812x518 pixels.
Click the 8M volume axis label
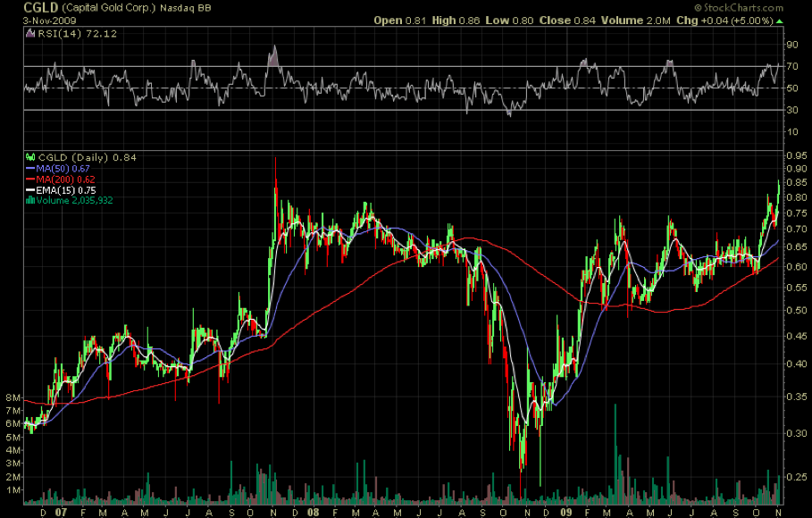[x=13, y=397]
